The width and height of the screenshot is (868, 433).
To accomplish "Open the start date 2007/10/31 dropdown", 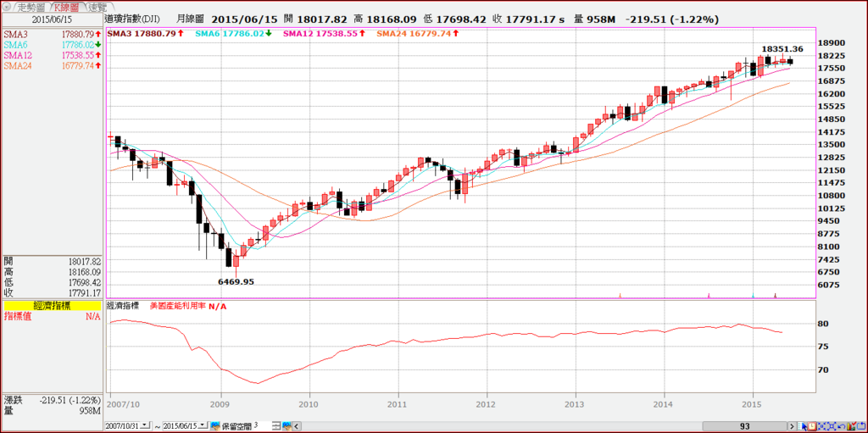I will pyautogui.click(x=145, y=426).
